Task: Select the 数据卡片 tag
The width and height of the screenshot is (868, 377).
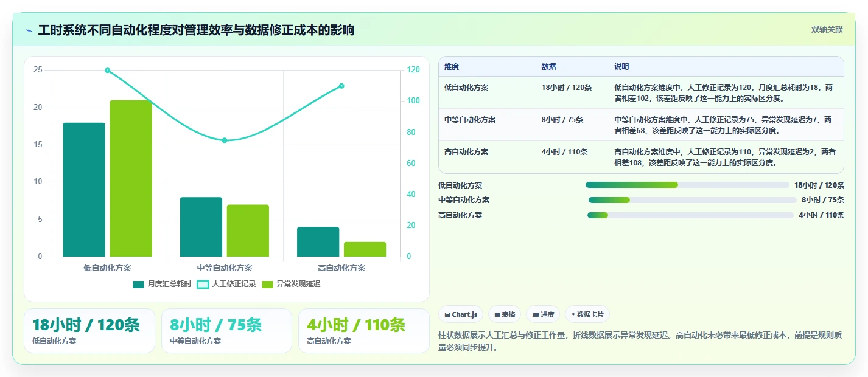Action: [587, 314]
